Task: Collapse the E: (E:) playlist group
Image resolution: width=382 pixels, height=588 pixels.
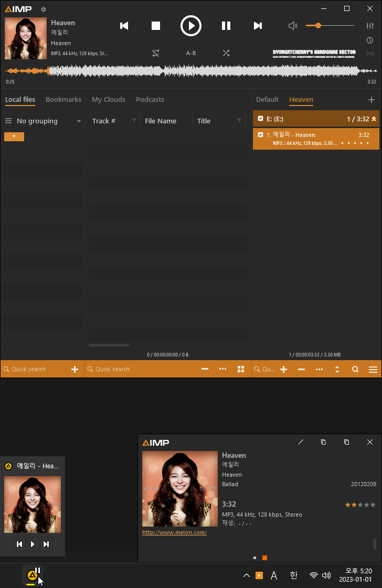Action: 374,119
